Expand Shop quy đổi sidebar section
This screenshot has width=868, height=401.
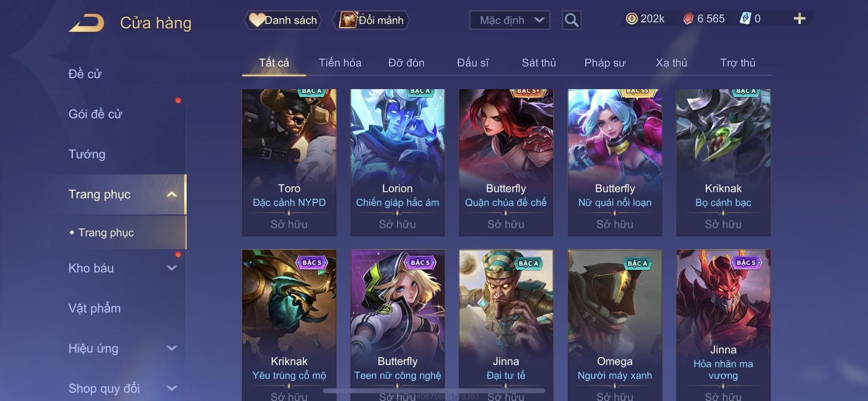pyautogui.click(x=172, y=388)
